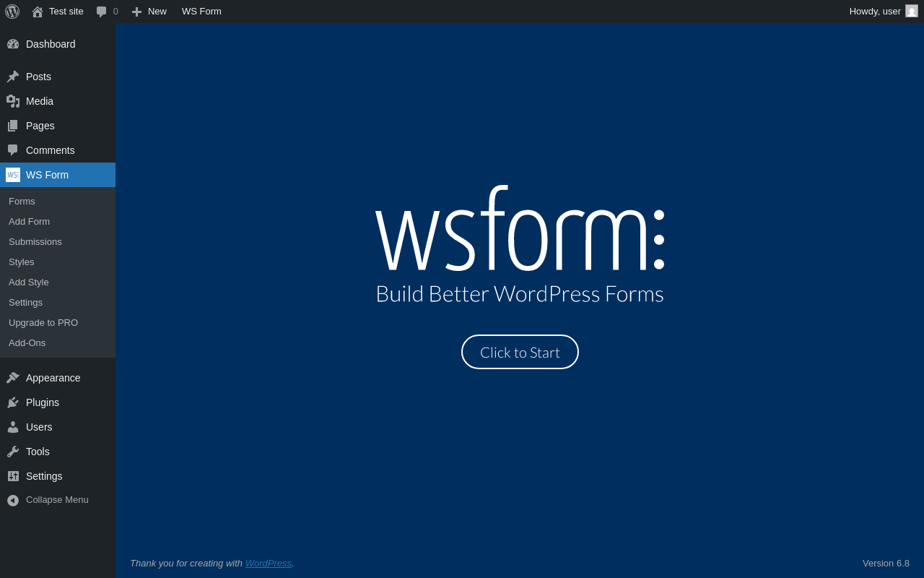The width and height of the screenshot is (924, 578).
Task: Click the Posts pushpin icon
Action: click(13, 77)
